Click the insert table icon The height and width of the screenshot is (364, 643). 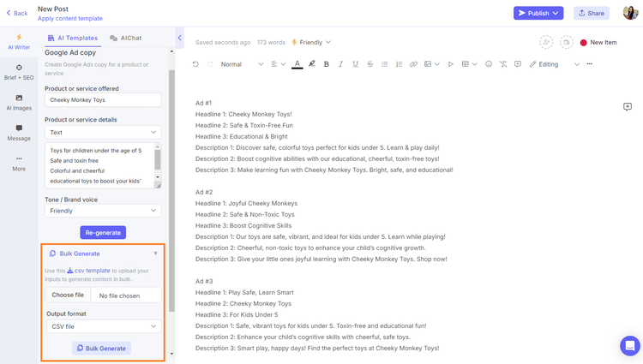[465, 64]
